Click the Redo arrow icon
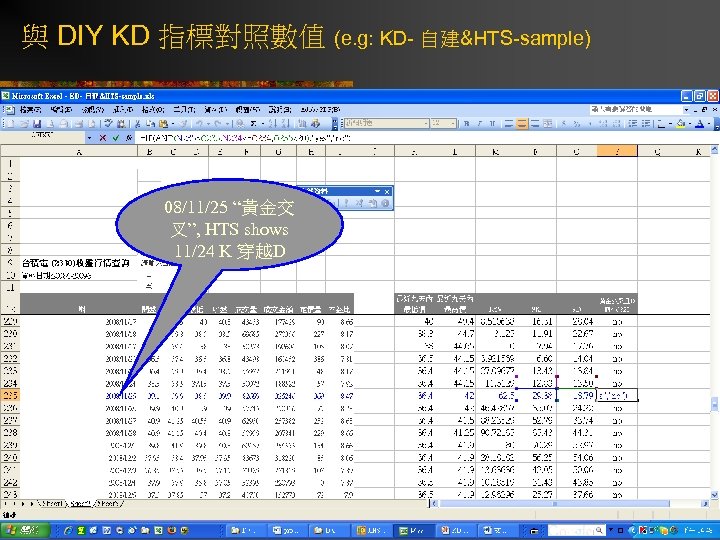 (x=218, y=124)
